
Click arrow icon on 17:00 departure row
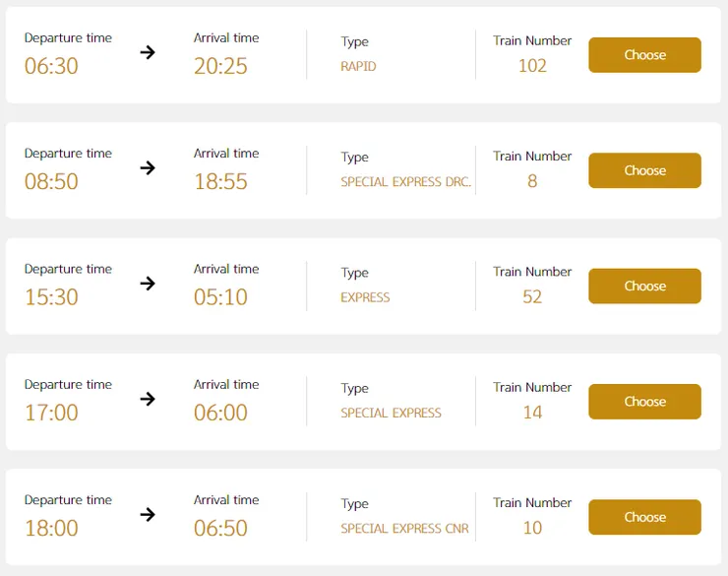148,399
